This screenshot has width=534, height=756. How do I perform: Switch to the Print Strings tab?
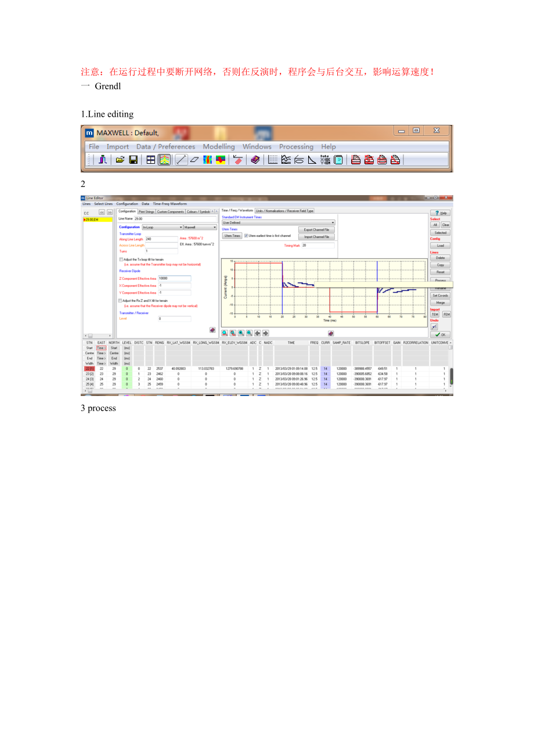[146, 211]
